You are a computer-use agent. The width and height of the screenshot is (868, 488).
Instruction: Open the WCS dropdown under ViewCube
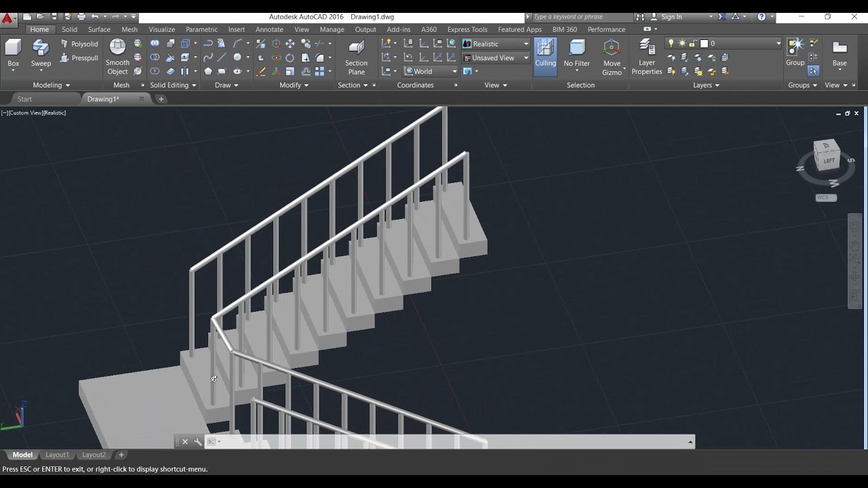[x=826, y=198]
